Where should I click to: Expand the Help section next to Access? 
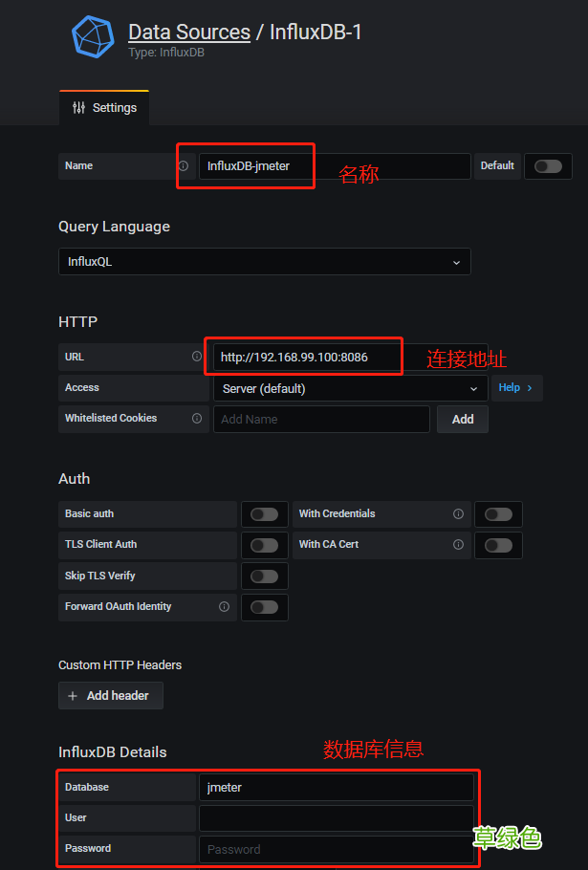pyautogui.click(x=516, y=387)
